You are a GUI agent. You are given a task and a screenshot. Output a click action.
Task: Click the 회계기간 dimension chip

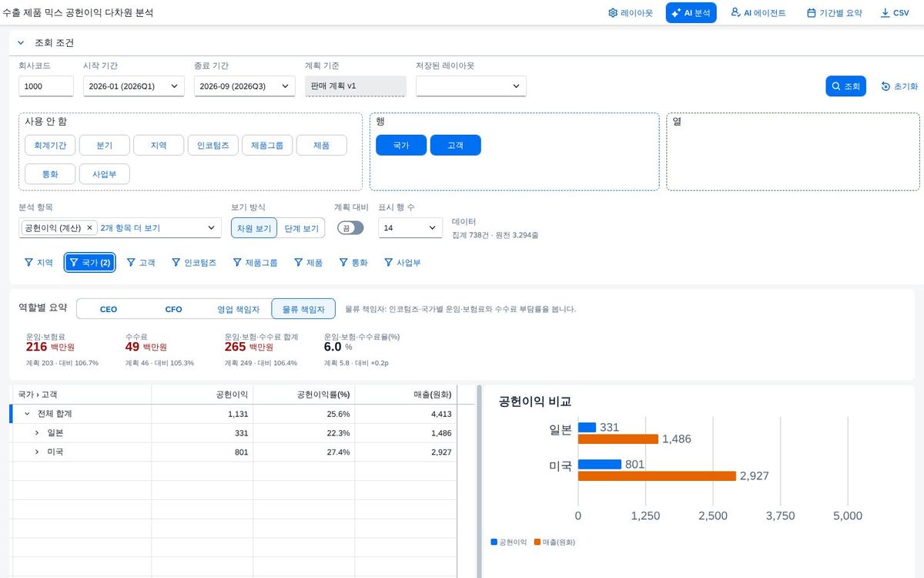[50, 146]
